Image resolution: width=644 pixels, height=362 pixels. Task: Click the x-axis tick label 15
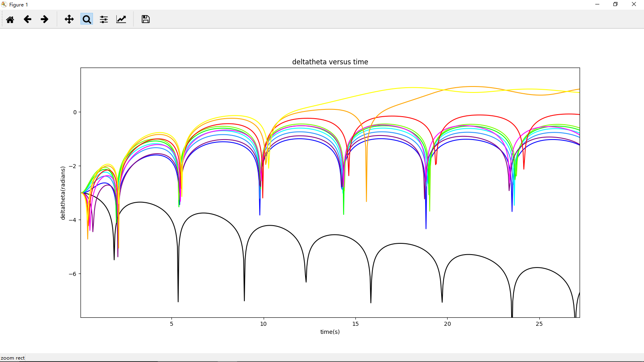coord(355,324)
